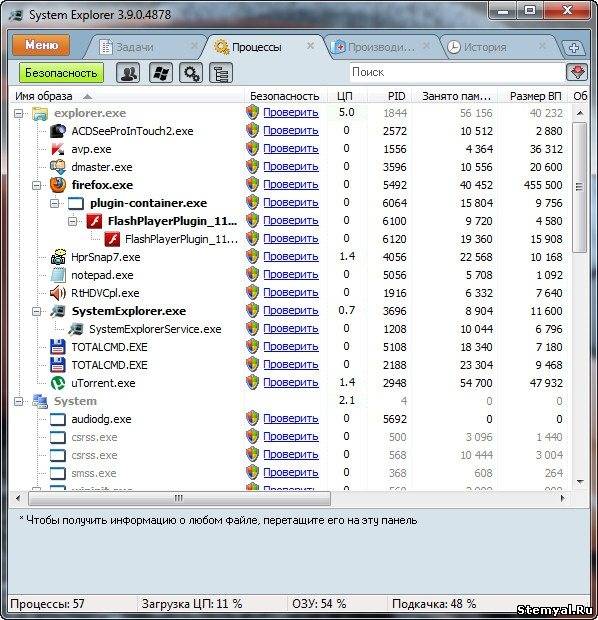This screenshot has height=620, width=598.
Task: Click the HprSnap7.exe camera icon
Action: tap(58, 257)
